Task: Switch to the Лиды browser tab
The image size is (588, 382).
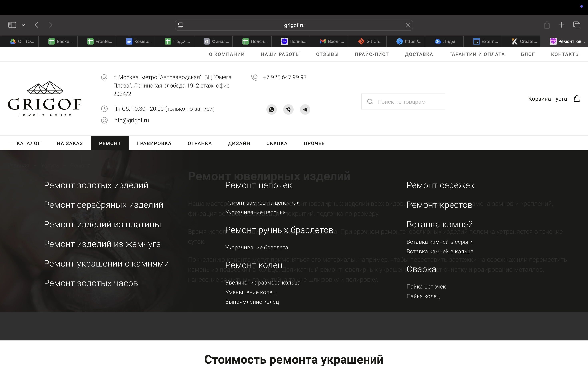Action: (445, 42)
